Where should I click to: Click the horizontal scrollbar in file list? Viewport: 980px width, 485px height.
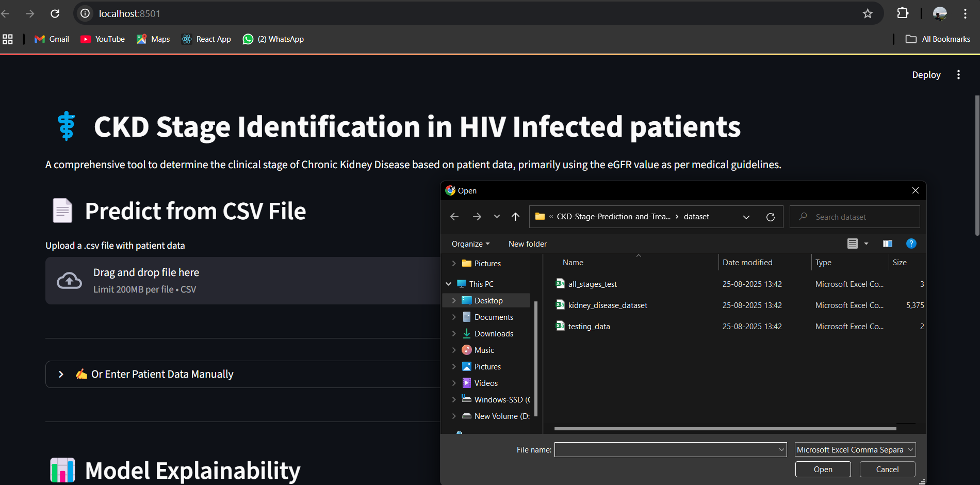(x=725, y=428)
